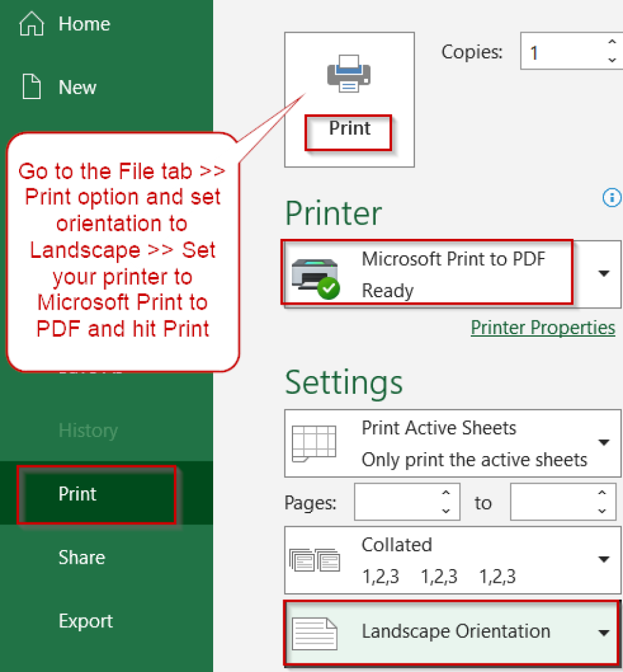The image size is (623, 672).
Task: Select Export from the sidebar
Action: 85,620
